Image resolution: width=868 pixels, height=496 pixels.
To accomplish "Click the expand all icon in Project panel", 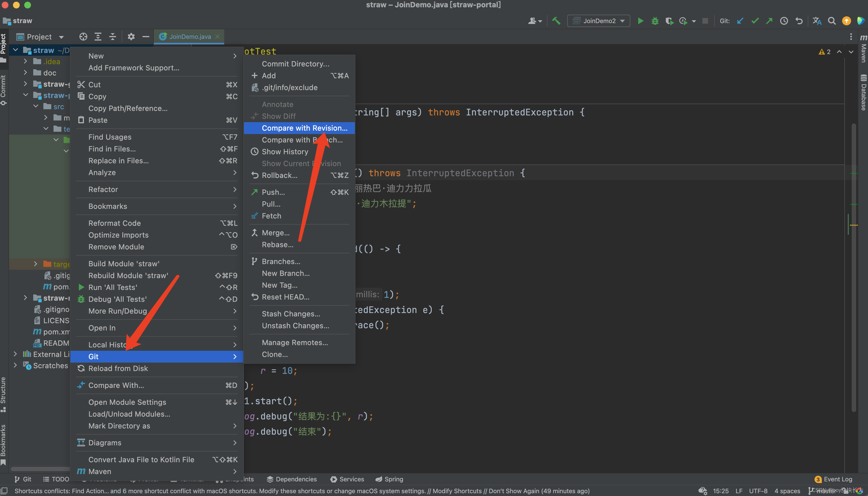I will click(98, 36).
